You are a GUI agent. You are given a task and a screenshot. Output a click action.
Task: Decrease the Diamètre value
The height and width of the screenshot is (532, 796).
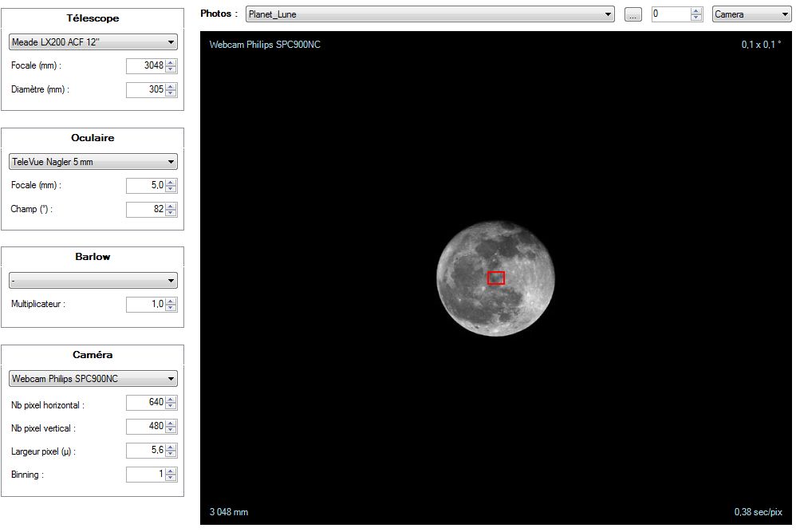[x=171, y=93]
